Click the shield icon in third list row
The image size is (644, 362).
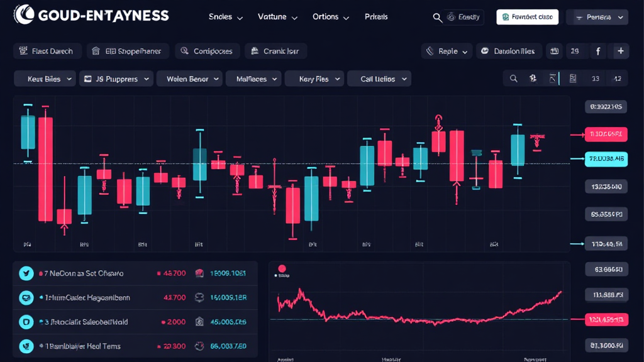click(26, 322)
